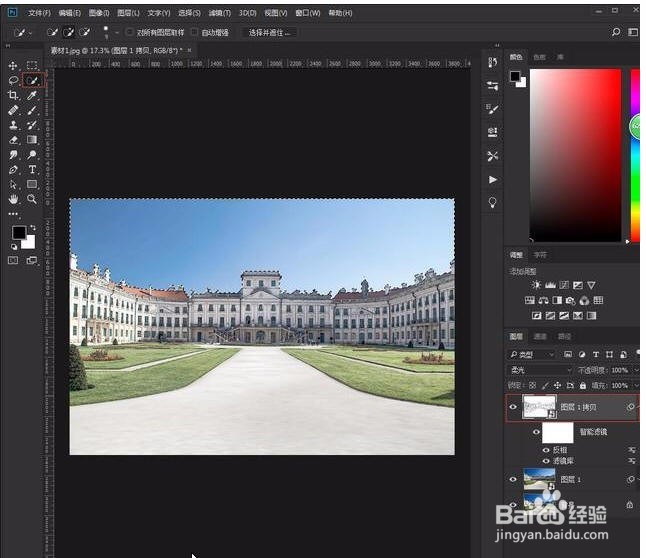Open the Actions panel play icon
This screenshot has width=646, height=558.
click(492, 180)
